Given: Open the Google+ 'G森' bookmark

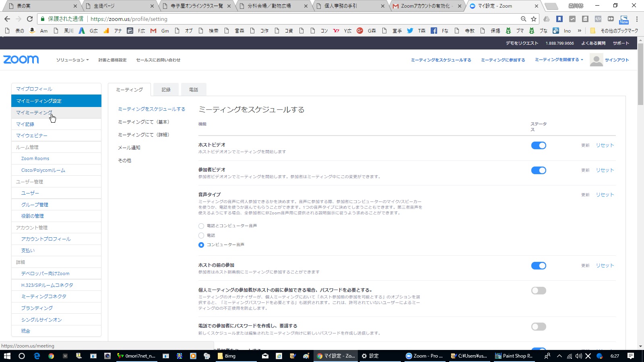Looking at the screenshot, I should [x=366, y=31].
